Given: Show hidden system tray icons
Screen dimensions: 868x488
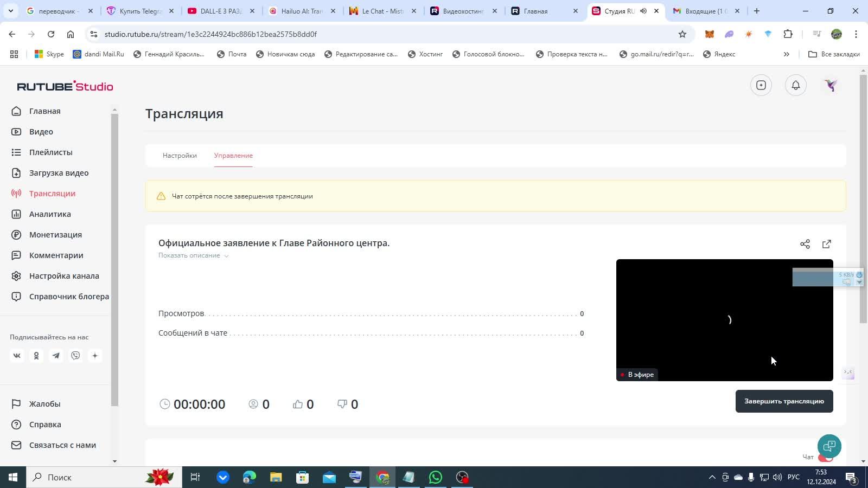Looking at the screenshot, I should (x=712, y=477).
